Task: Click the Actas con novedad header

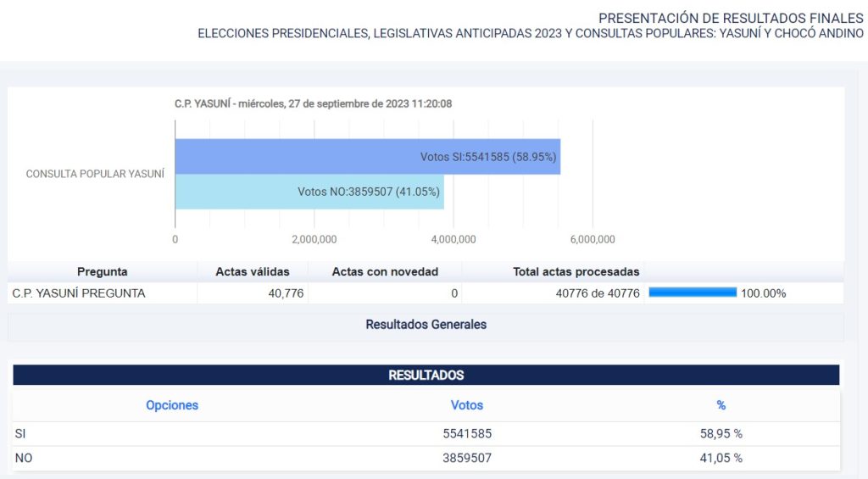Action: point(385,272)
